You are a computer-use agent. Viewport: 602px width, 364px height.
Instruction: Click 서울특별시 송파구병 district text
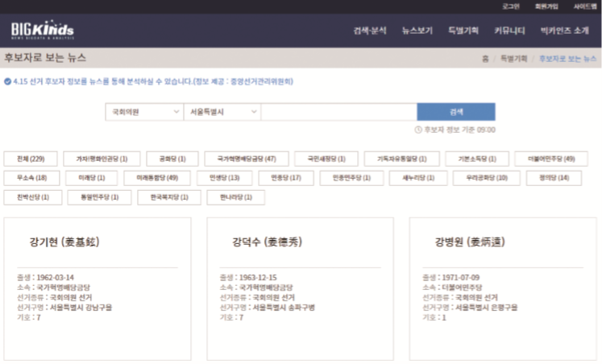pyautogui.click(x=284, y=308)
